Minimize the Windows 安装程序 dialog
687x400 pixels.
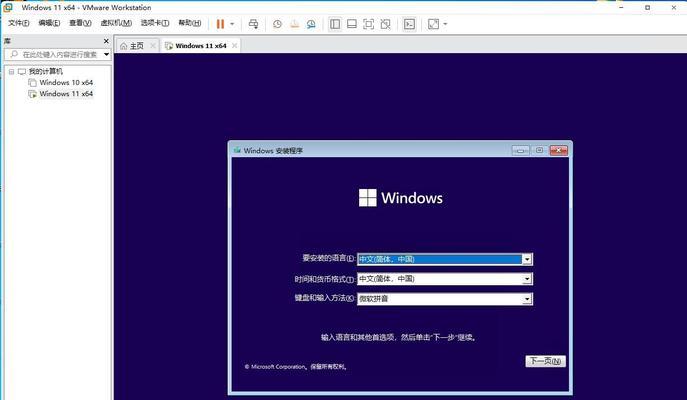pos(521,150)
